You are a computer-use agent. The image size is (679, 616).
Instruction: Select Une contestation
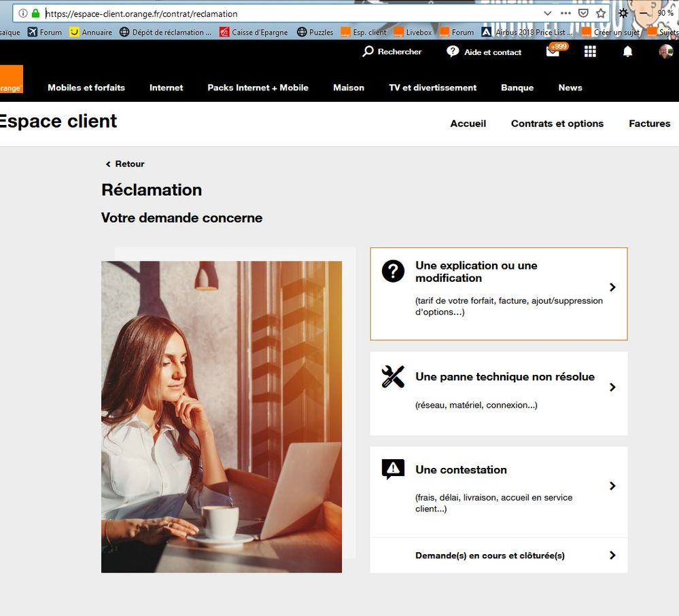(x=498, y=492)
